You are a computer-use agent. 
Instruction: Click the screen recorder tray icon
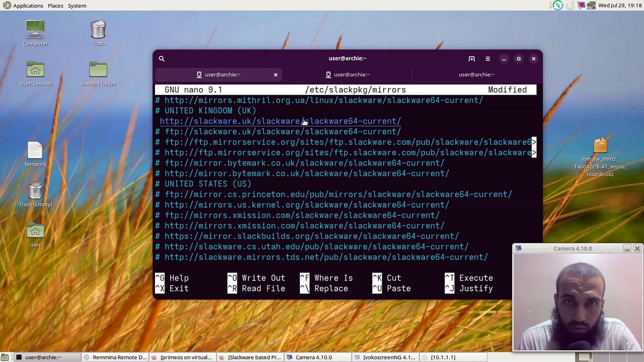tap(581, 6)
